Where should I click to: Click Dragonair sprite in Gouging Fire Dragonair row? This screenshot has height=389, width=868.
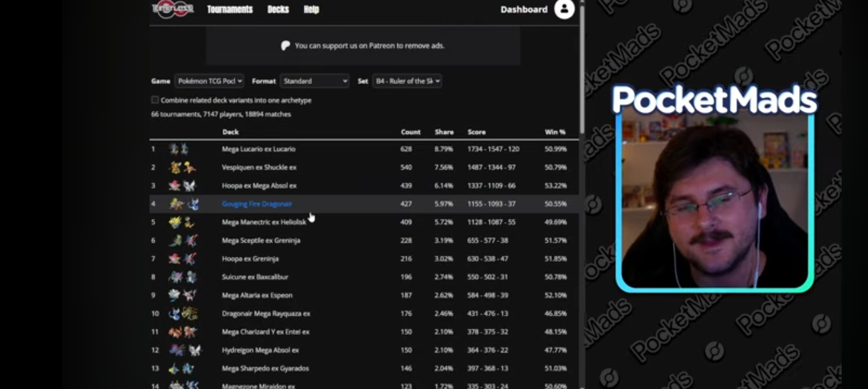194,204
